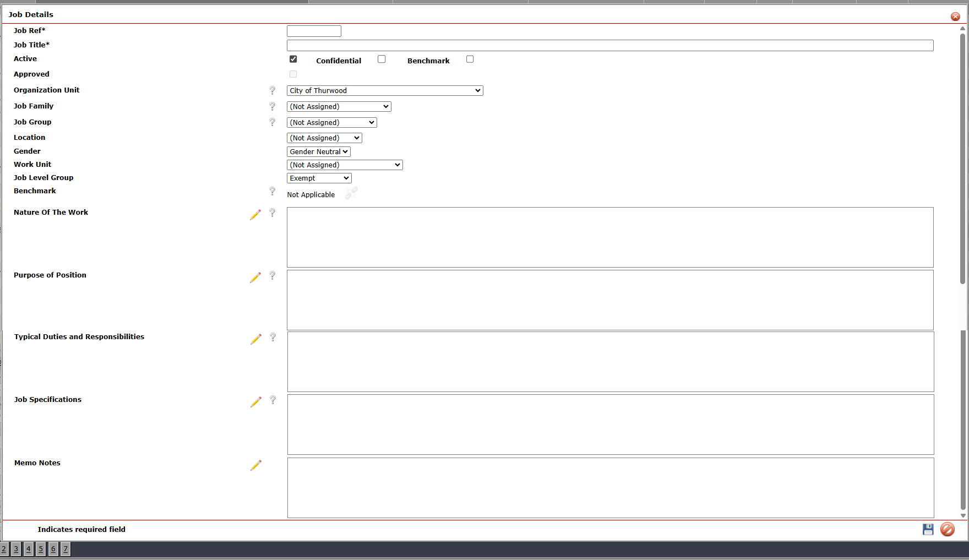Screen dimensions: 969x560
Task: Open Job Level Group dropdown
Action: click(x=319, y=178)
